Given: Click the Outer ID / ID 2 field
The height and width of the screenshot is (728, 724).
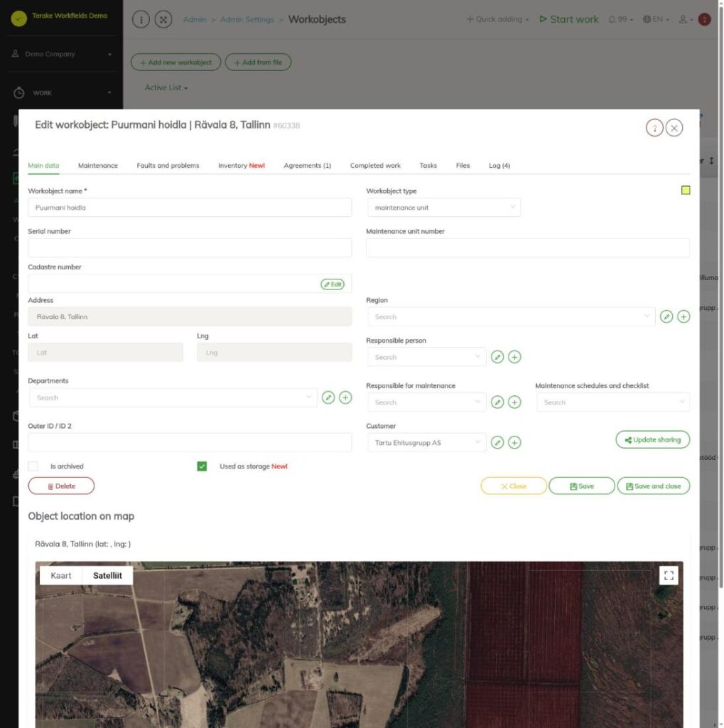Looking at the screenshot, I should 190,442.
